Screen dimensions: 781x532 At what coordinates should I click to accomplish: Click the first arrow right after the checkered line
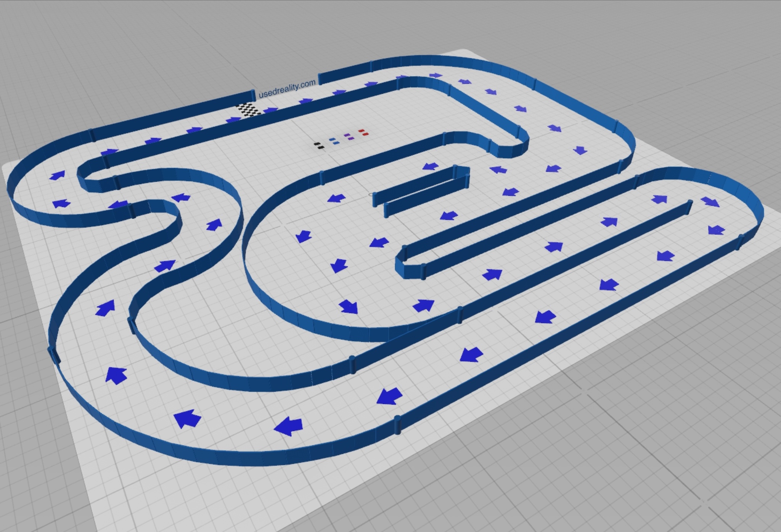pyautogui.click(x=270, y=111)
